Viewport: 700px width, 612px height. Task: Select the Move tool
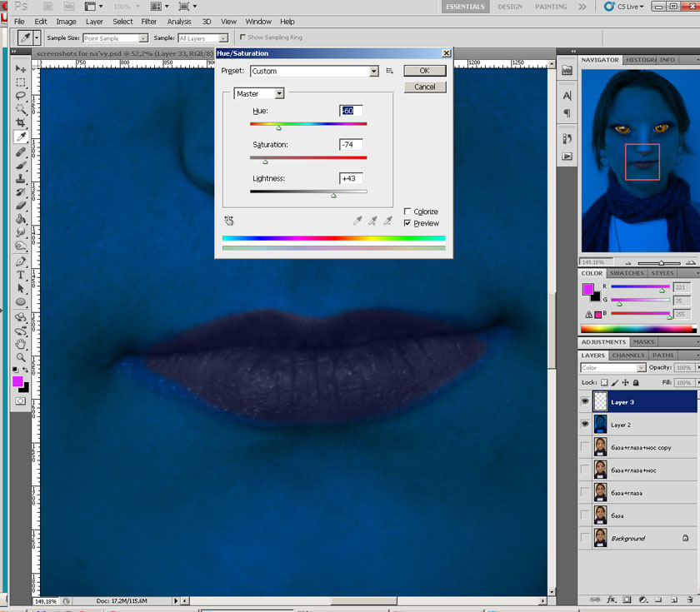pyautogui.click(x=21, y=68)
